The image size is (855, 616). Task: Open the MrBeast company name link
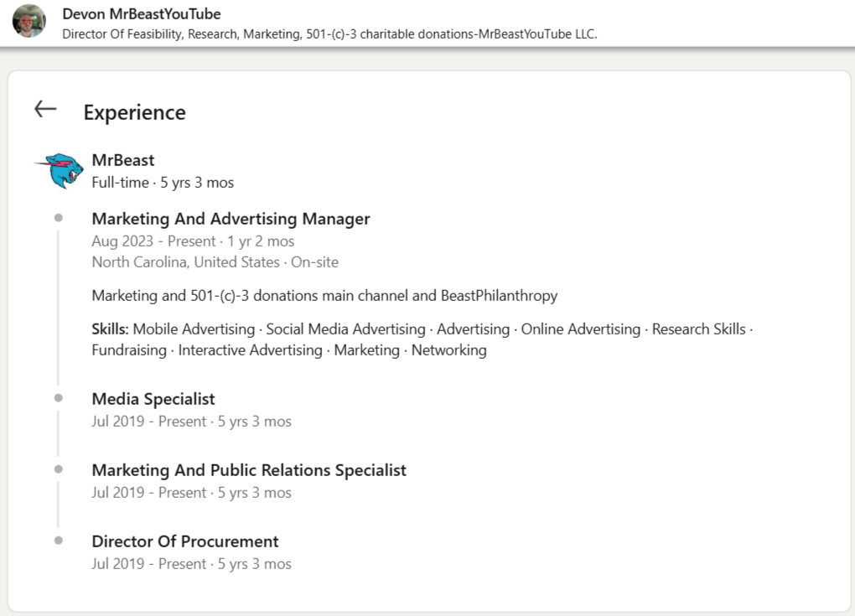click(x=123, y=160)
